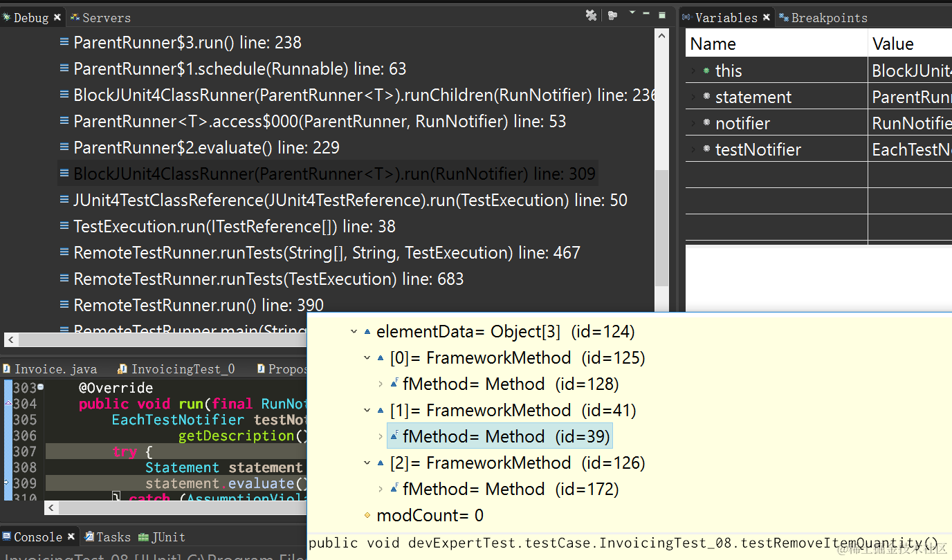
Task: Click stack frame icon beside ParentRunner$3.run()
Action: coord(64,43)
